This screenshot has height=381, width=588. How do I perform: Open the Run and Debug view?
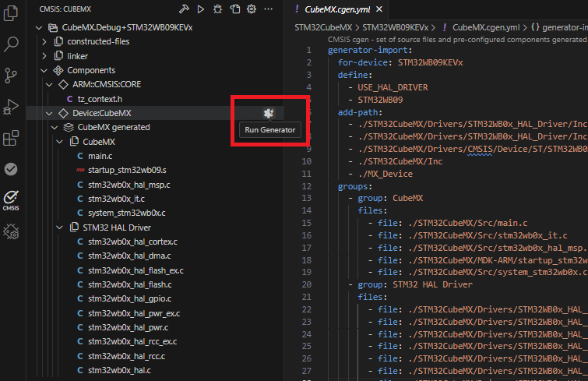click(11, 107)
